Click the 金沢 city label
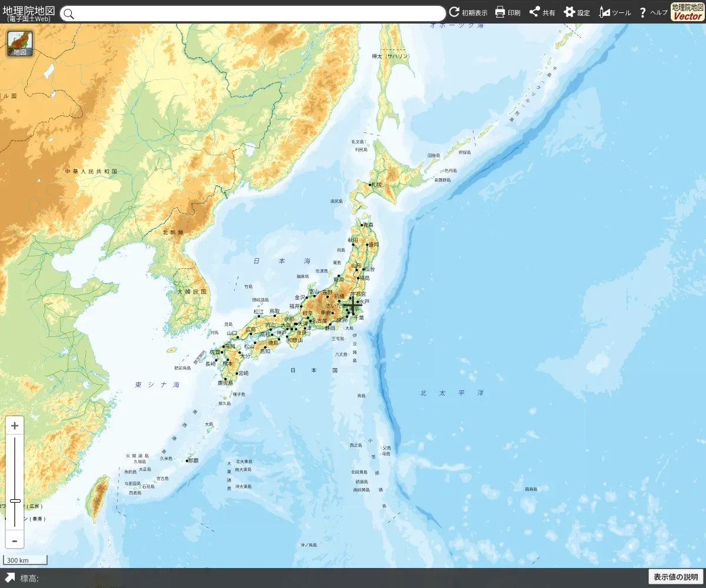 tap(300, 298)
